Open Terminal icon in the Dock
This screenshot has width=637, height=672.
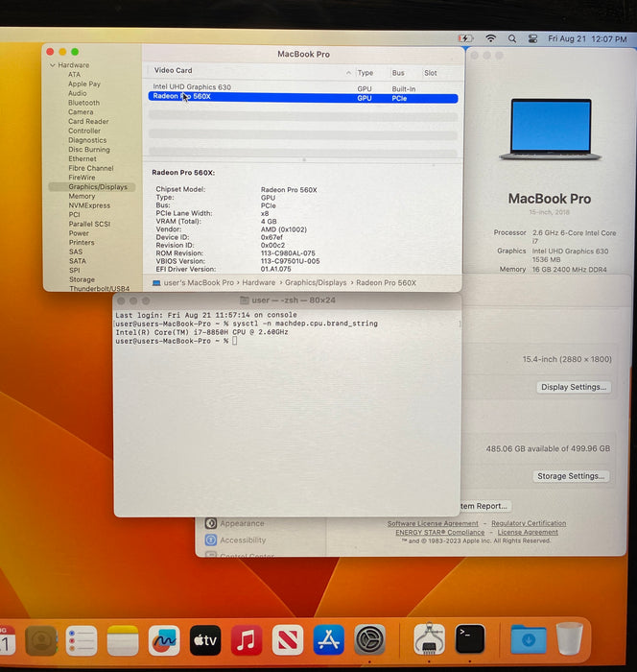click(470, 639)
